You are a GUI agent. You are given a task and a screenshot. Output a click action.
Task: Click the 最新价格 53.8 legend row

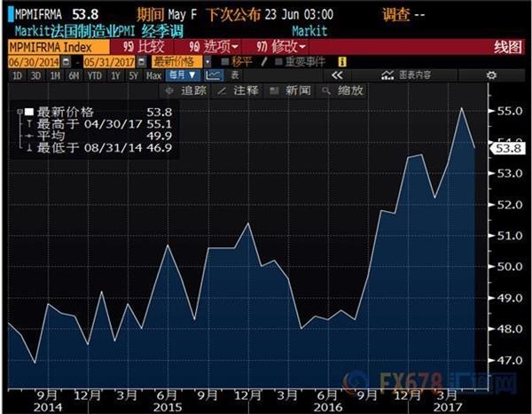coord(99,112)
